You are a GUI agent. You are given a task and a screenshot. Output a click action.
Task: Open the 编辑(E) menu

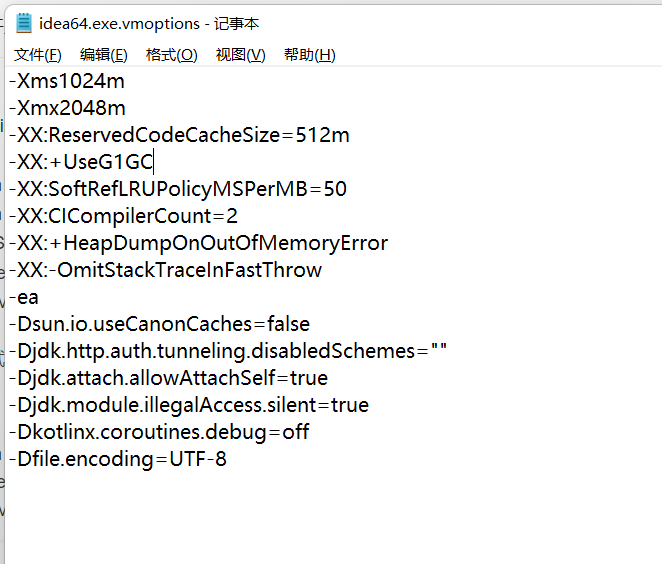[104, 55]
